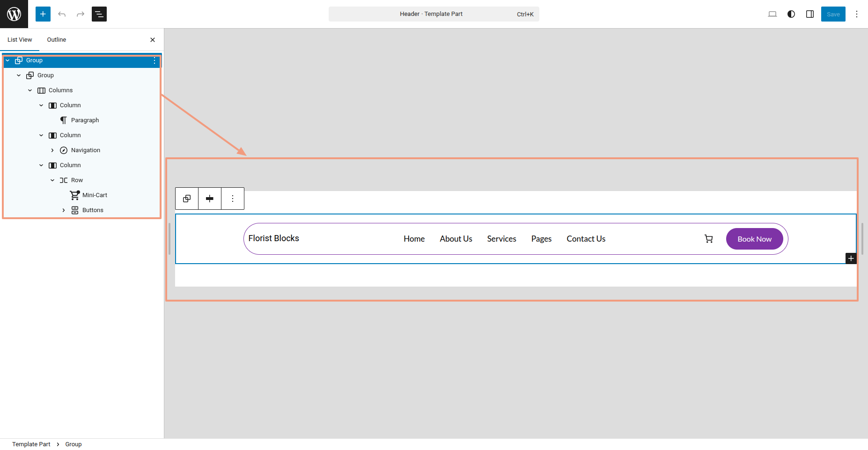The height and width of the screenshot is (450, 868).
Task: Click the mini-cart icon in header
Action: [709, 239]
